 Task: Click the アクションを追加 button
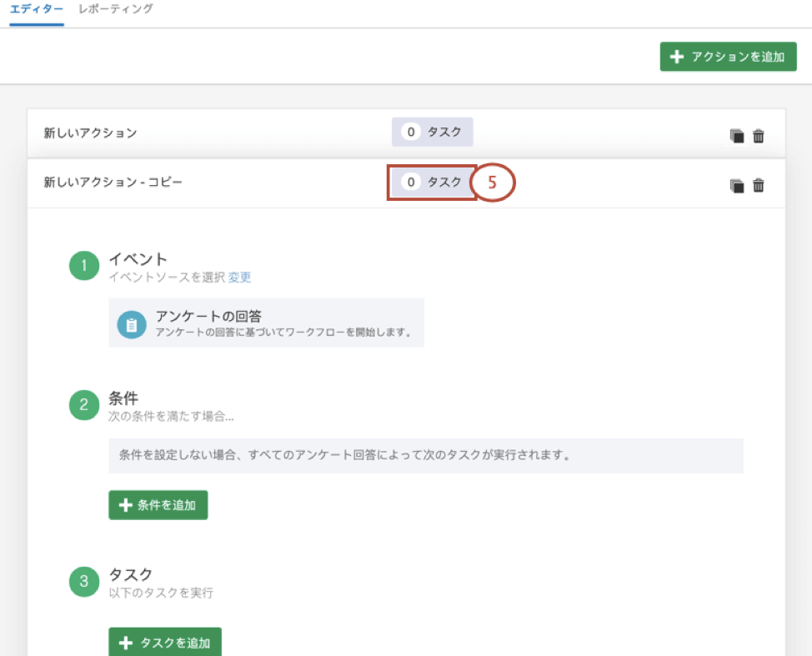coord(728,56)
